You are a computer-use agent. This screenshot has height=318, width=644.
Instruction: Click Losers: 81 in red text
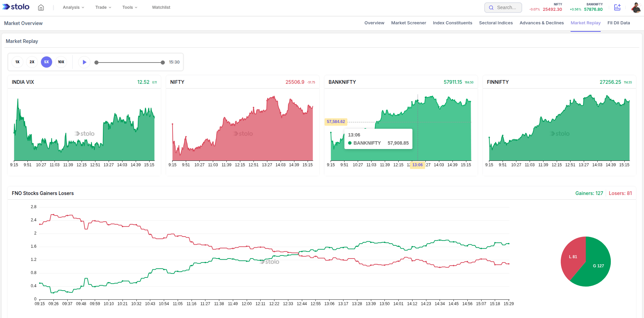coord(620,193)
